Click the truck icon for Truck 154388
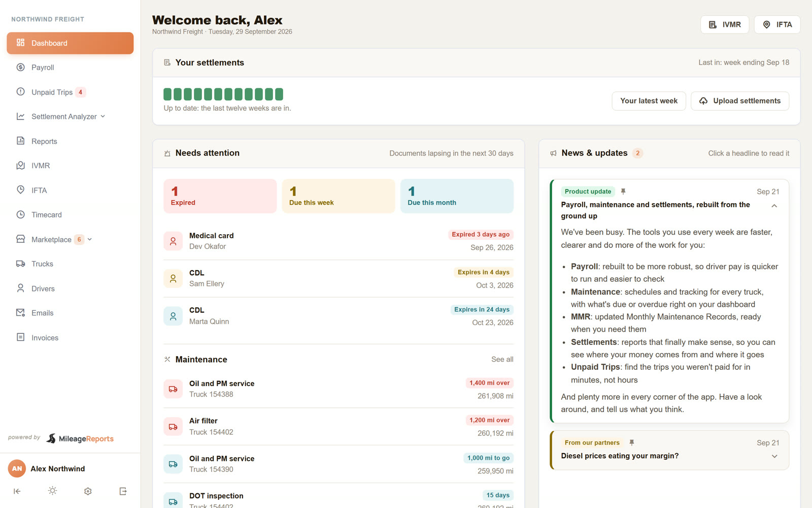 coord(173,389)
